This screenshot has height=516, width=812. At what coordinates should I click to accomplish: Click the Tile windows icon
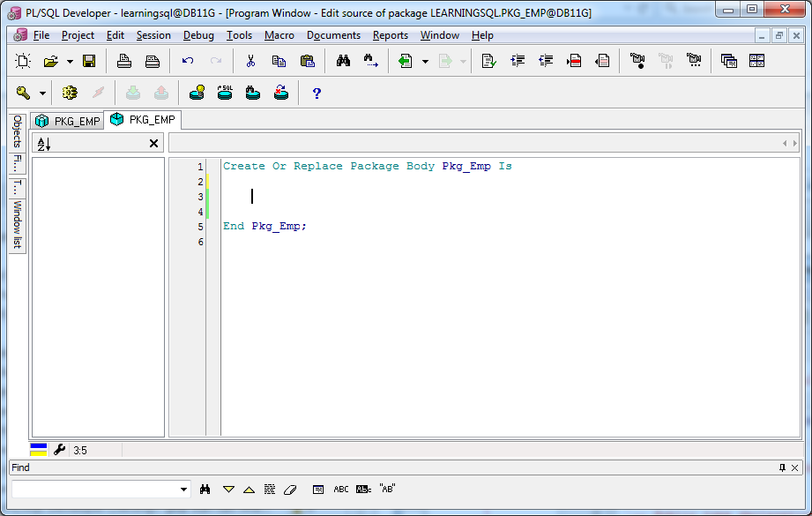(756, 61)
